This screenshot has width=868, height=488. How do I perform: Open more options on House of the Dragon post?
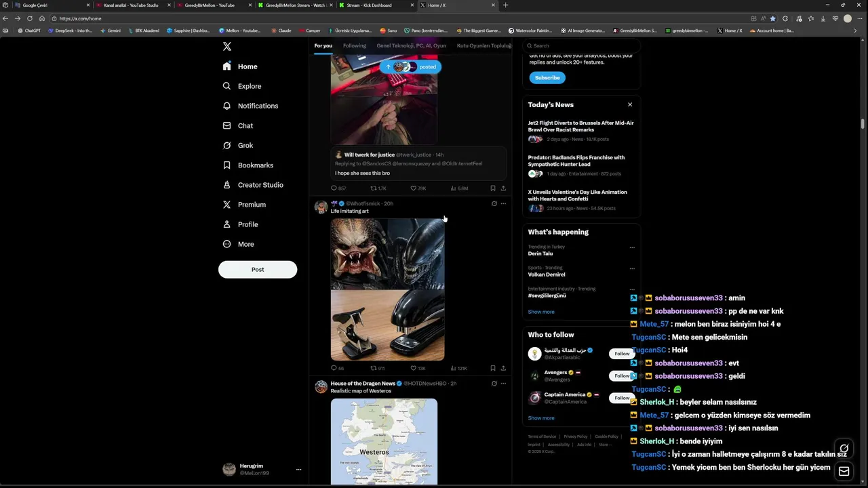tap(503, 384)
